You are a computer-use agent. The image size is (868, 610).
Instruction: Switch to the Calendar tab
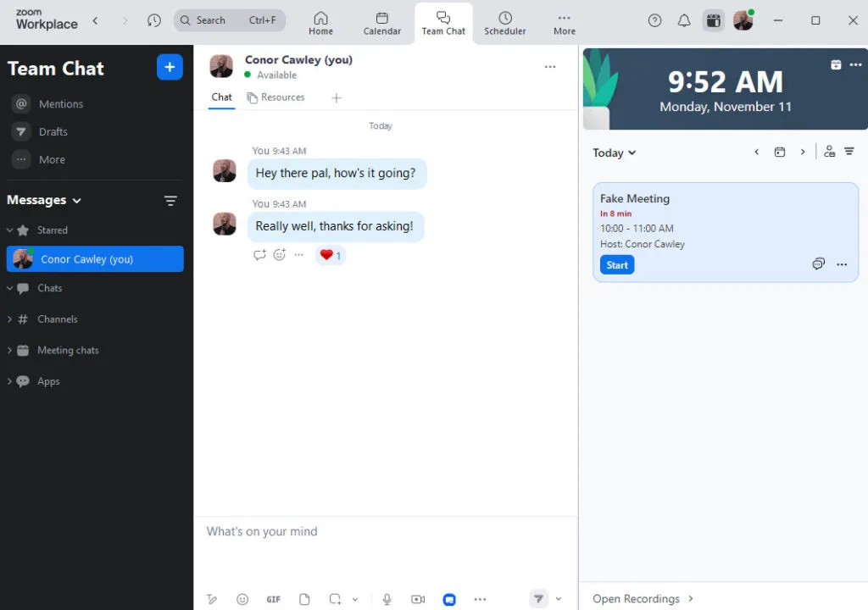point(381,22)
